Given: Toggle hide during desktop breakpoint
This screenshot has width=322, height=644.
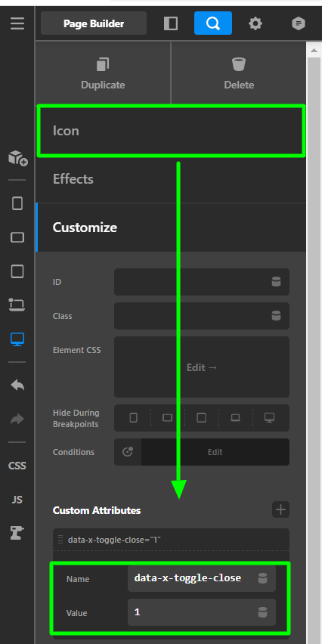Looking at the screenshot, I should coord(269,418).
